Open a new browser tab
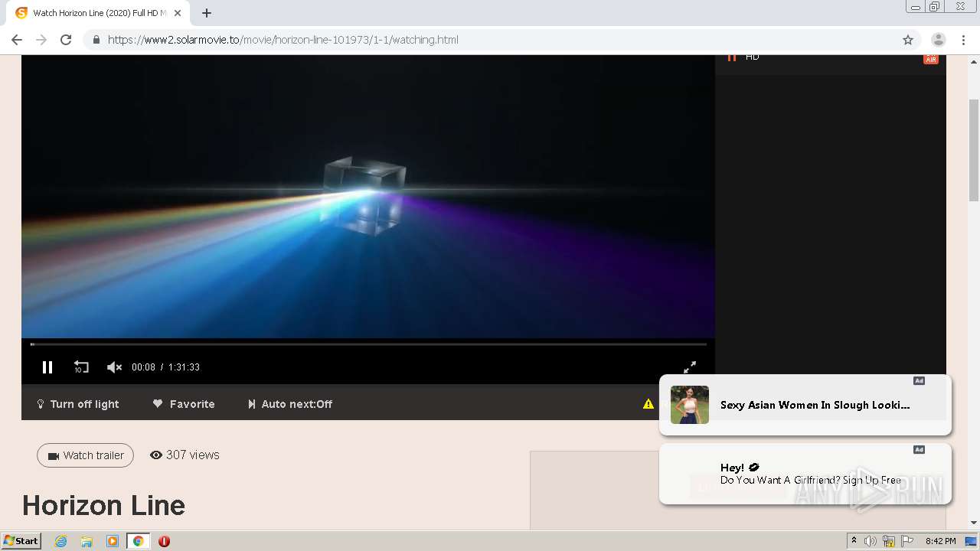The width and height of the screenshot is (980, 551). pos(207,13)
